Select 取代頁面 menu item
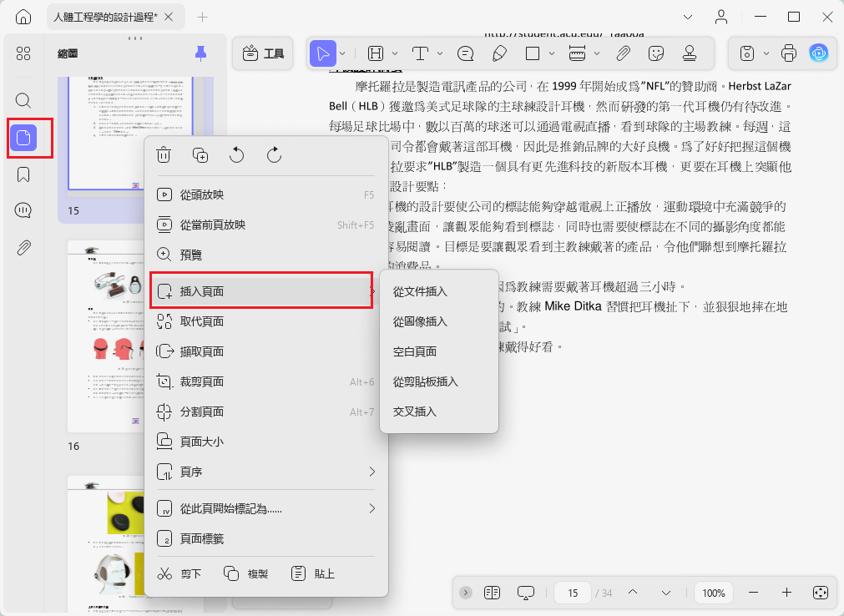 point(266,321)
